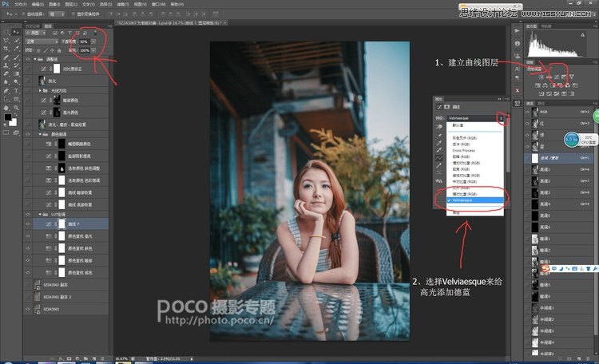The width and height of the screenshot is (599, 364).
Task: Select the curve point edit tool in Properties
Action: (439, 157)
